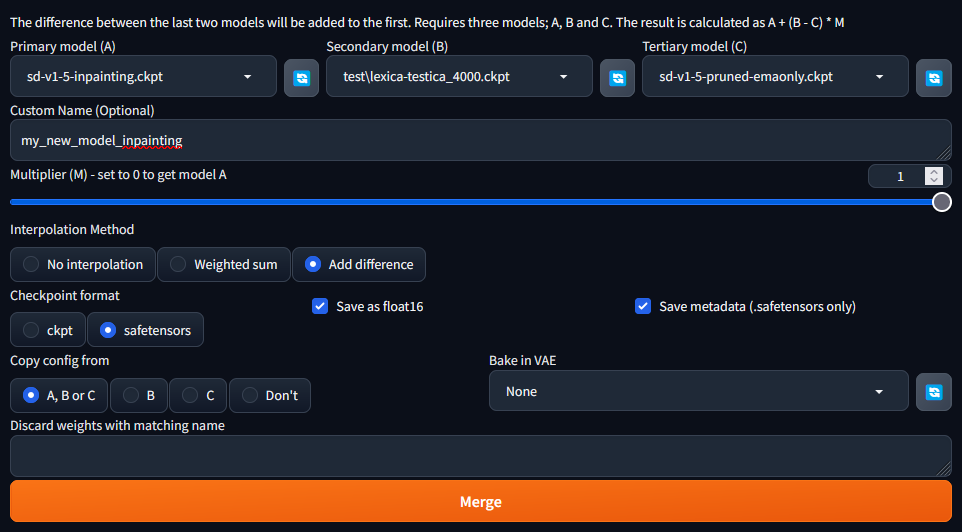This screenshot has width=962, height=532.
Task: Refresh the Bake in VAE list
Action: (933, 392)
